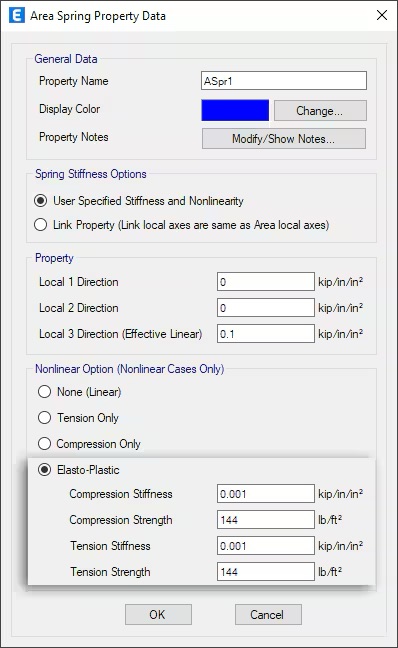
Task: Confirm settings with the OK button
Action: 158,615
